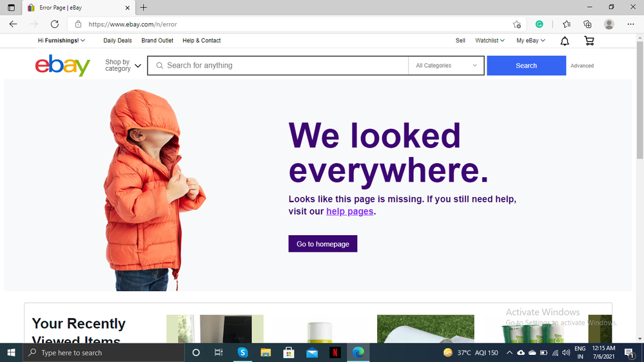This screenshot has width=644, height=362.
Task: Open Skype from the taskbar
Action: [242, 352]
